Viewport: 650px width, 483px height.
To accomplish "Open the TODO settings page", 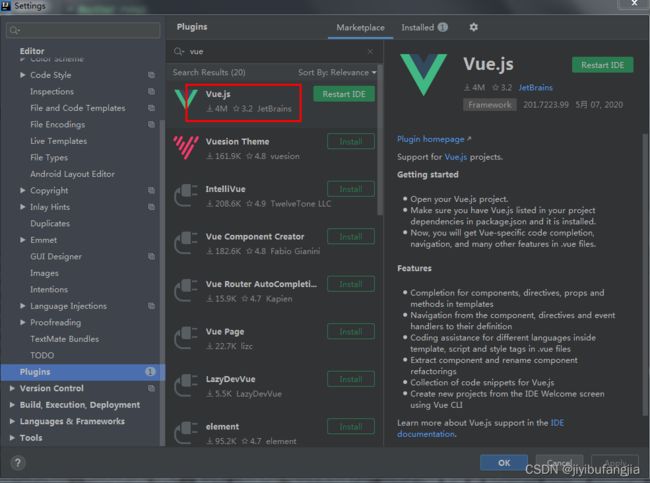I will (x=42, y=355).
